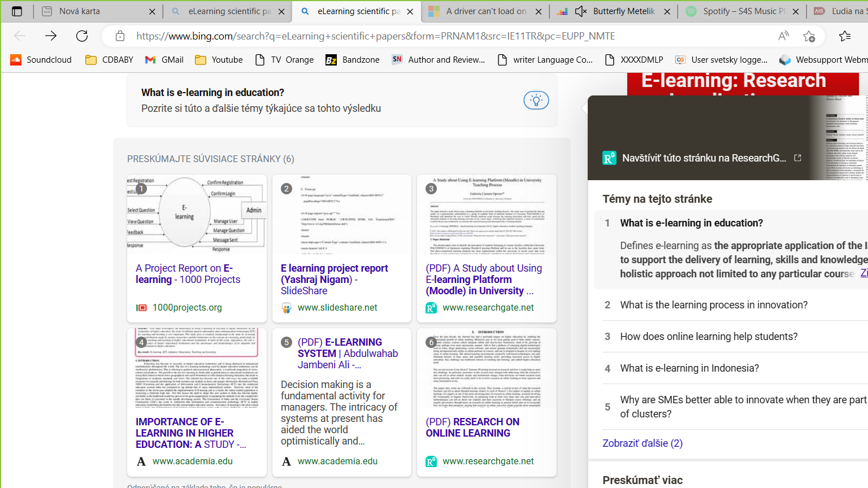Viewport: 868px width, 488px height.
Task: Open the CDBABY bookmarks folder
Action: (x=107, y=59)
